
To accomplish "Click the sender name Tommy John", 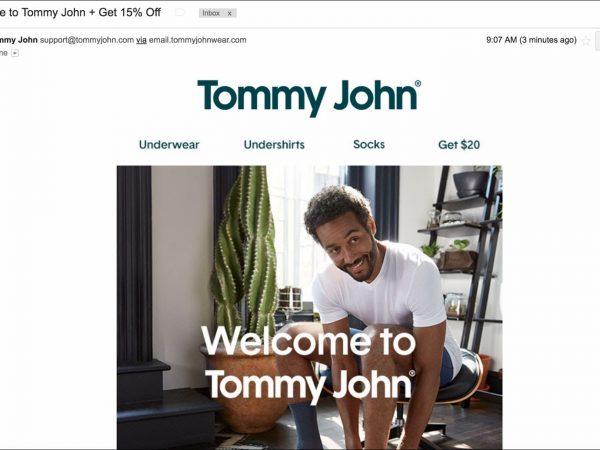I will tap(19, 40).
